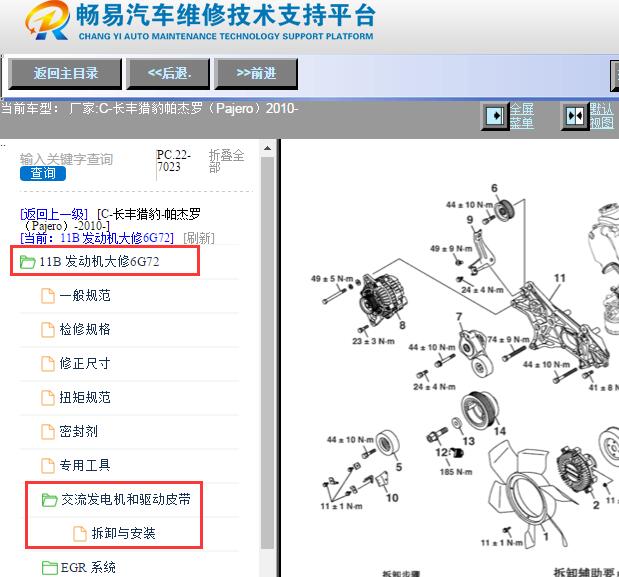
Task: Open the 专用工具 document
Action: pyautogui.click(x=85, y=465)
